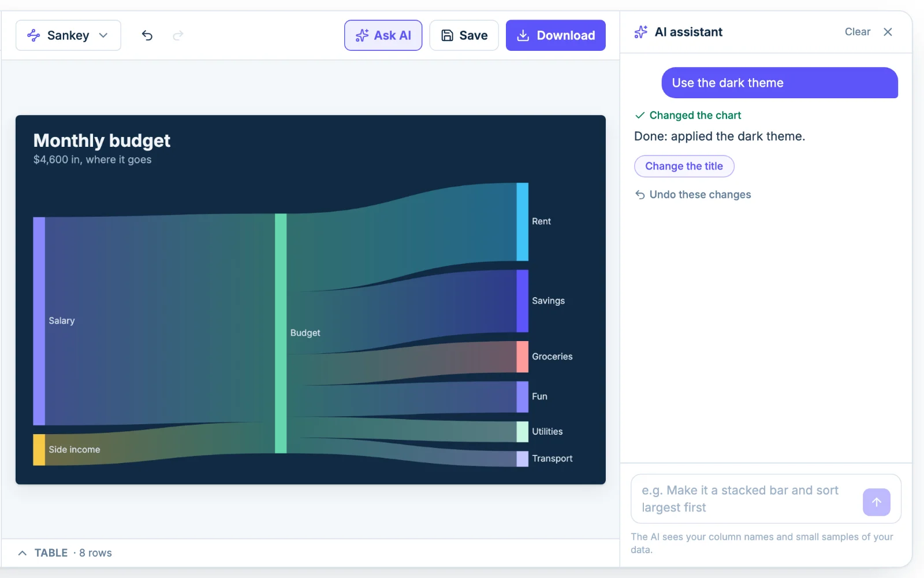Select the Groceries label in chart
Screen dimensions: 924x578
tap(552, 357)
